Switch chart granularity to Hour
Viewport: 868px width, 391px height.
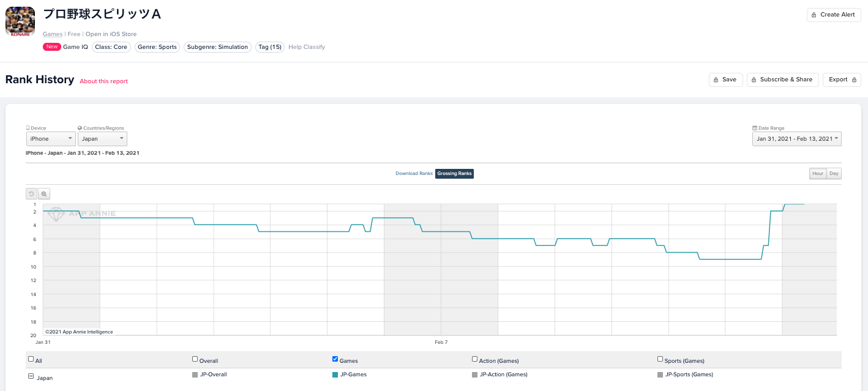[x=818, y=174]
